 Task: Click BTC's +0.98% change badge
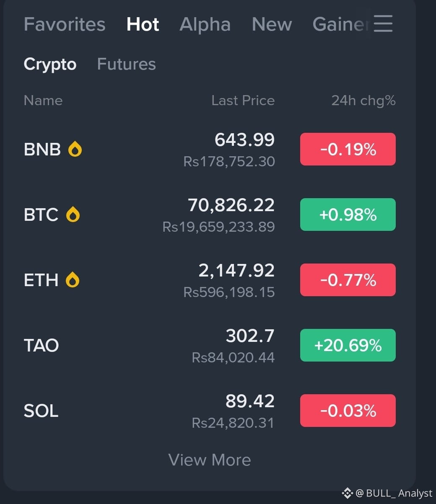tap(348, 215)
